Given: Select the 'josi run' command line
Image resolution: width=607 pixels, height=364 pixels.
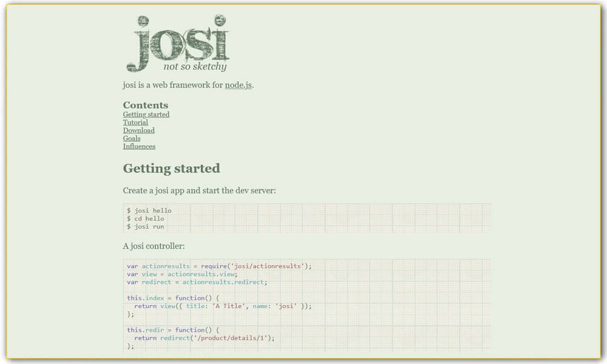Looking at the screenshot, I should [146, 226].
